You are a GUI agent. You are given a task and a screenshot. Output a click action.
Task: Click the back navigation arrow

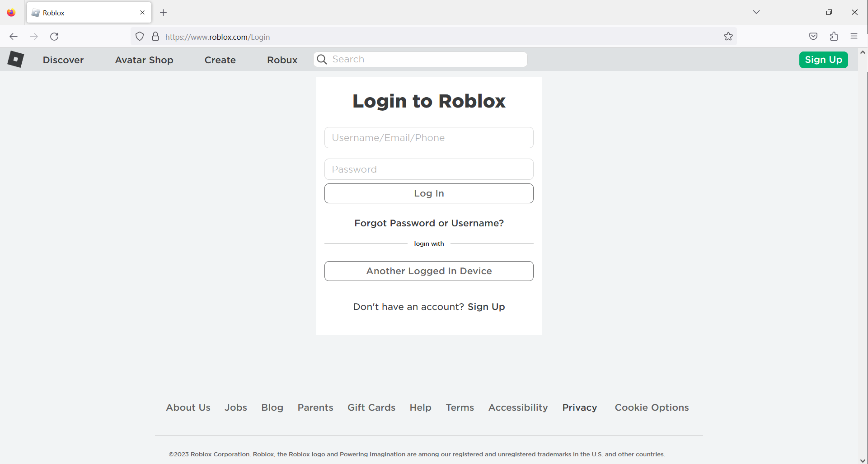point(13,36)
